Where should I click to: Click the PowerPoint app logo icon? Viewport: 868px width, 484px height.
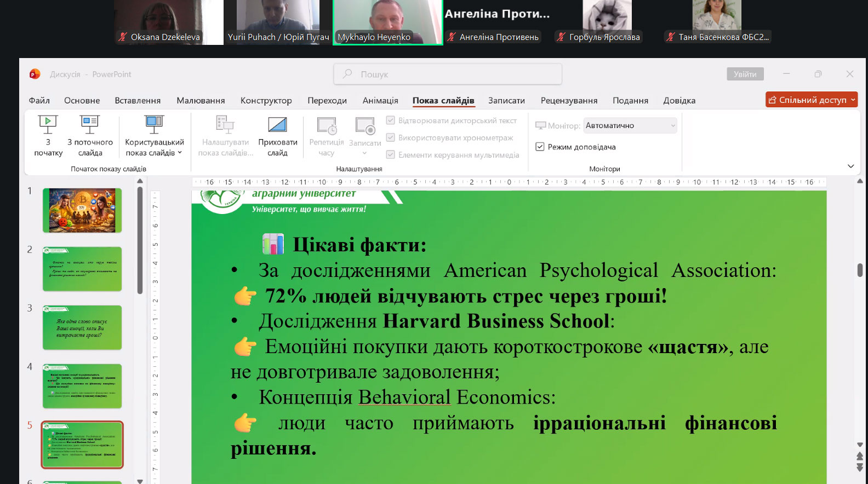pos(35,74)
